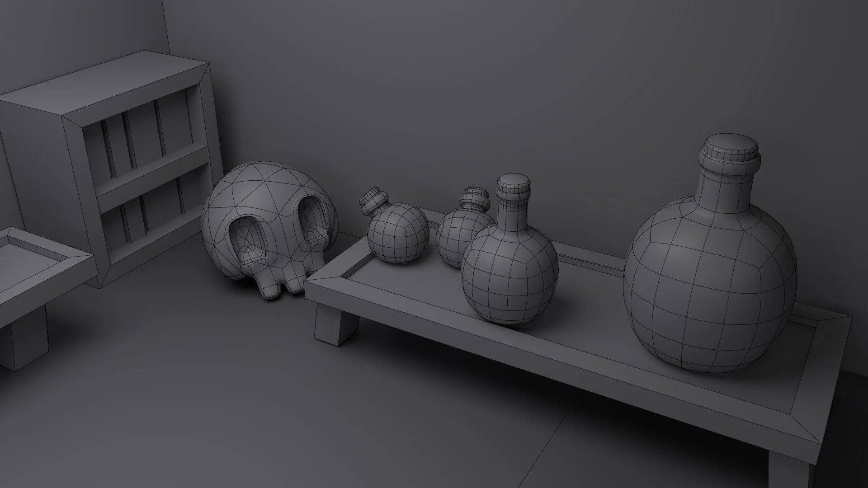Viewport: 868px width, 488px height.
Task: Click the cork of the medium bottle
Action: point(513,186)
